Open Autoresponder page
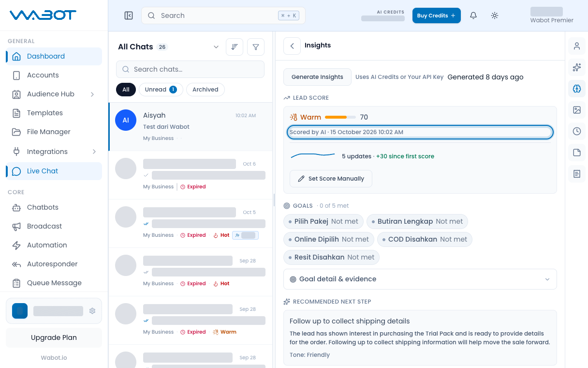 (x=54, y=264)
